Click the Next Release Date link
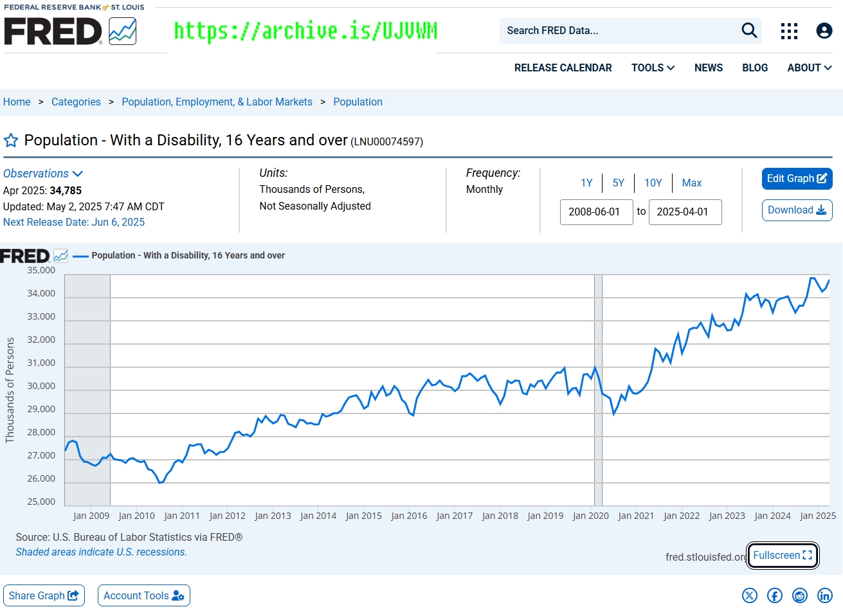 click(x=74, y=222)
